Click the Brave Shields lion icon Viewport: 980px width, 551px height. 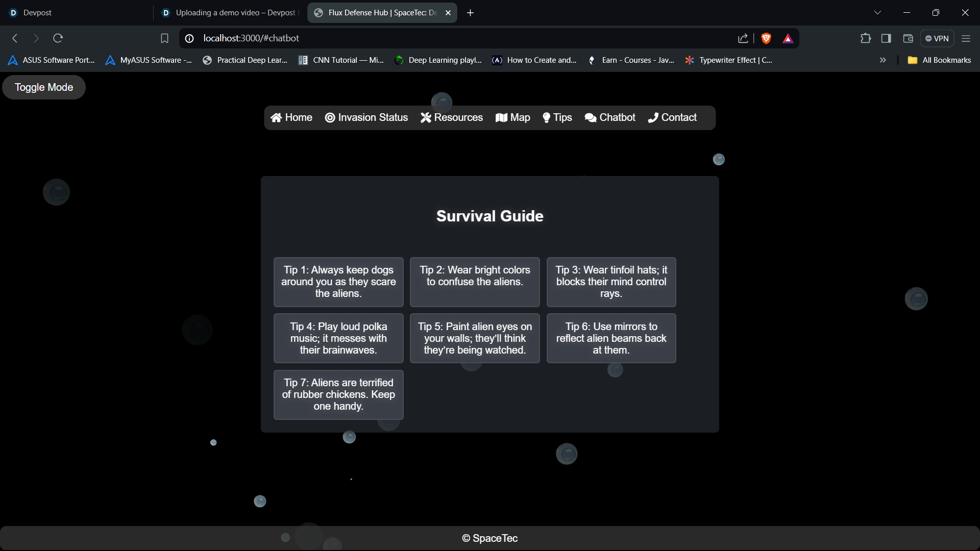coord(766,38)
